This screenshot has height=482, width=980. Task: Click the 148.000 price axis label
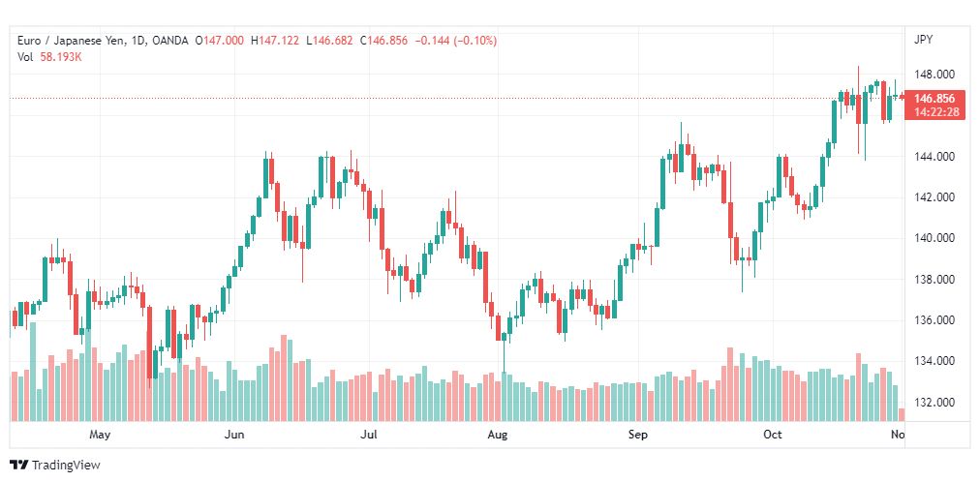coord(934,75)
